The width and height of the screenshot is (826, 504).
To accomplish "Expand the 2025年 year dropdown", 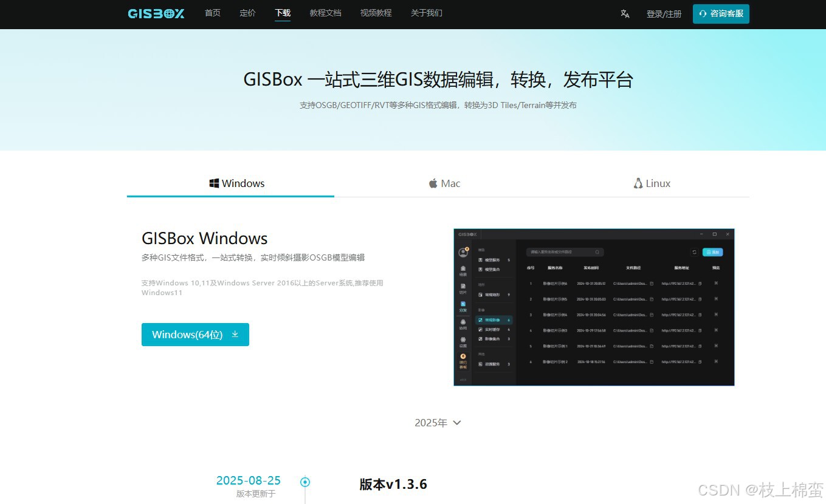I will [438, 423].
